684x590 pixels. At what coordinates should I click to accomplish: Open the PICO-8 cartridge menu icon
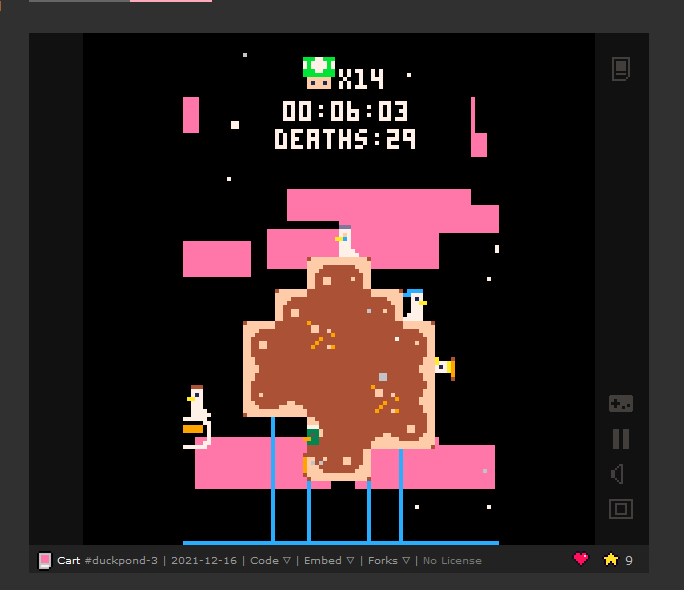pyautogui.click(x=621, y=69)
